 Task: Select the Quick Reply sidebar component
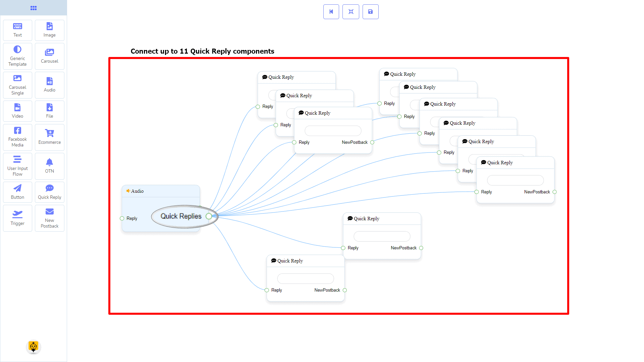point(49,192)
